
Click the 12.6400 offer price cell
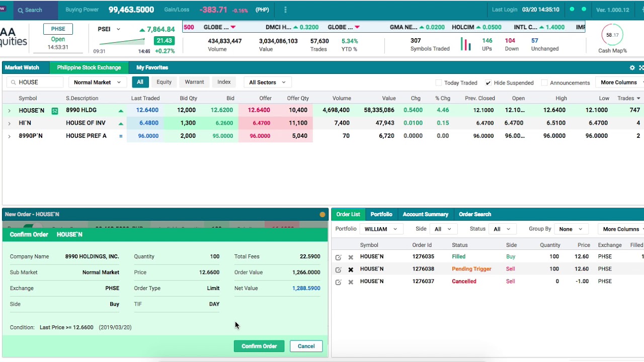(x=259, y=110)
